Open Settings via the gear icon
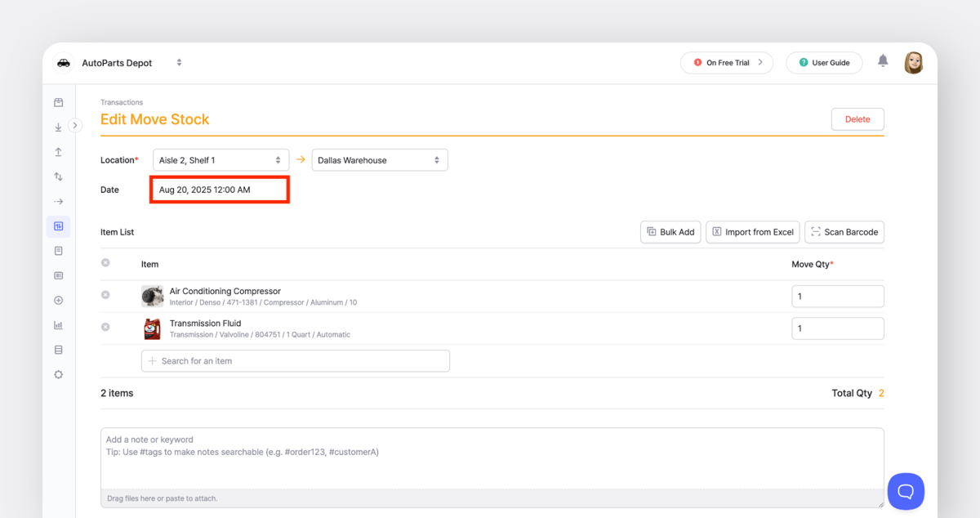This screenshot has height=518, width=980. 58,374
